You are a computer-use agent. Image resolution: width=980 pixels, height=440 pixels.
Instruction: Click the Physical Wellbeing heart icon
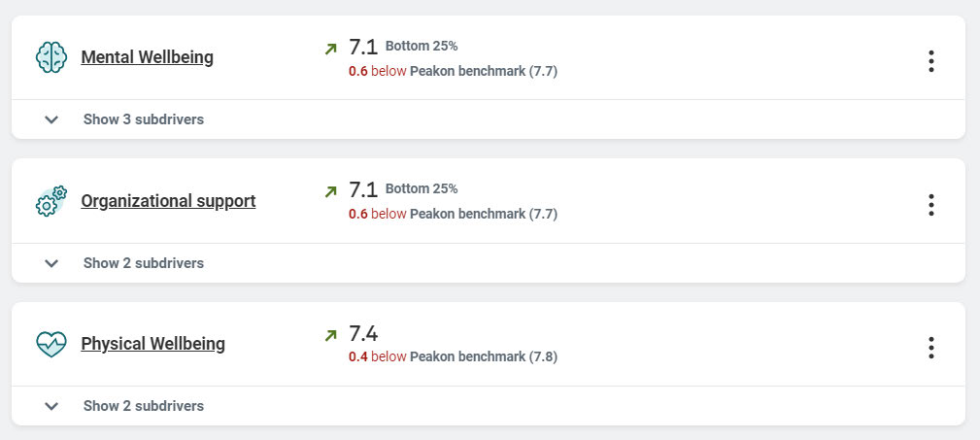(x=51, y=344)
